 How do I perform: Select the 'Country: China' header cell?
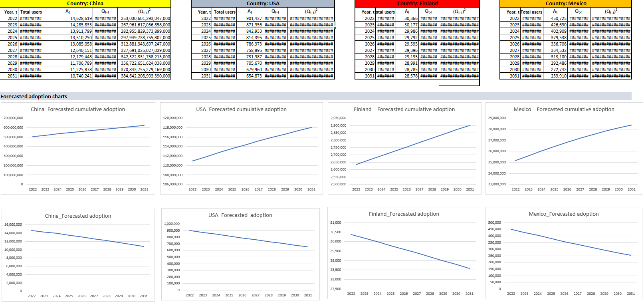(x=85, y=3)
